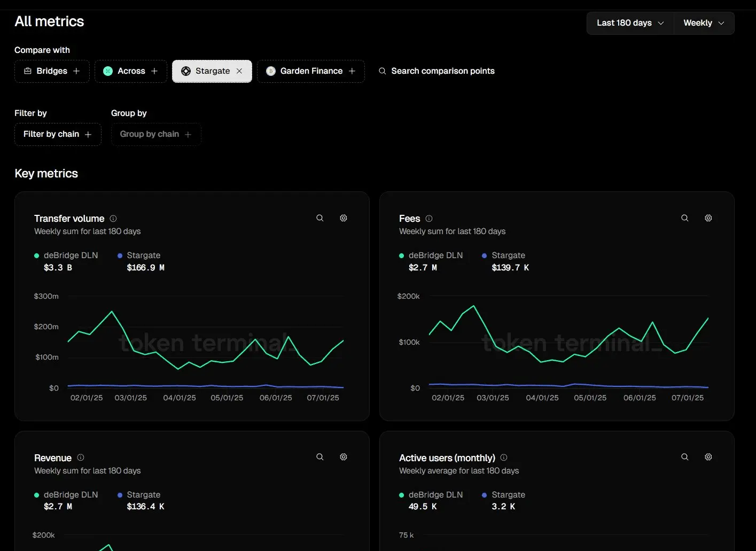Screen dimensions: 756x551
Task: Open Transfer volume chart settings gear
Action: (344, 218)
